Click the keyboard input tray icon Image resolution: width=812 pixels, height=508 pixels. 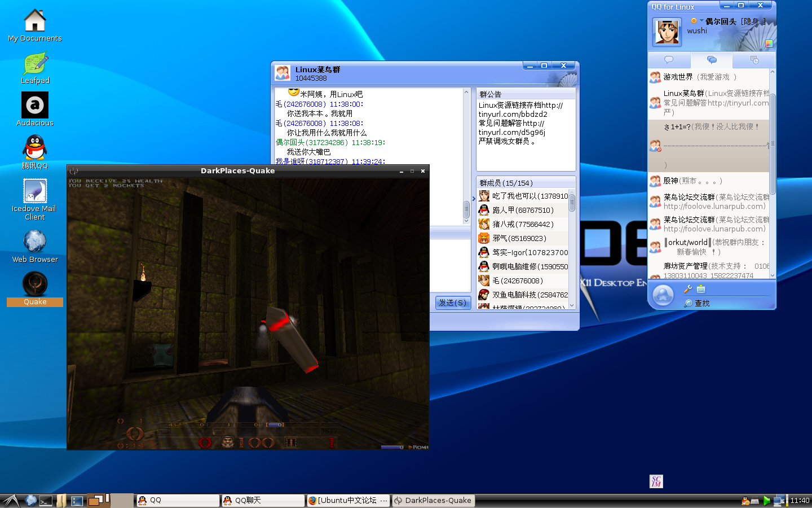tap(755, 501)
